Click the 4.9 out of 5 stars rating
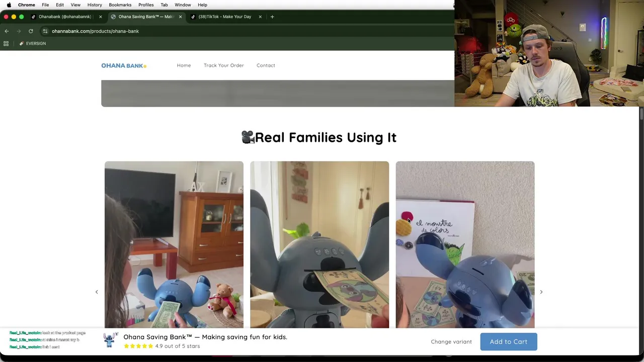The image size is (644, 362). click(x=162, y=346)
